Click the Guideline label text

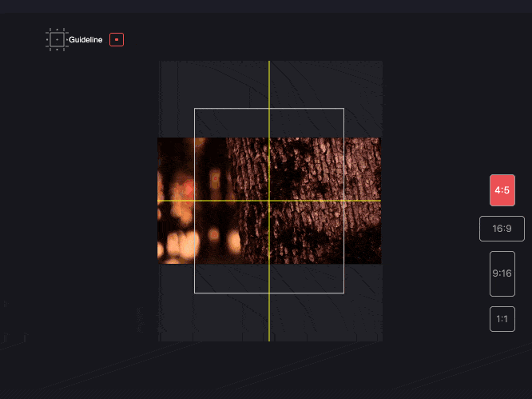pyautogui.click(x=85, y=40)
